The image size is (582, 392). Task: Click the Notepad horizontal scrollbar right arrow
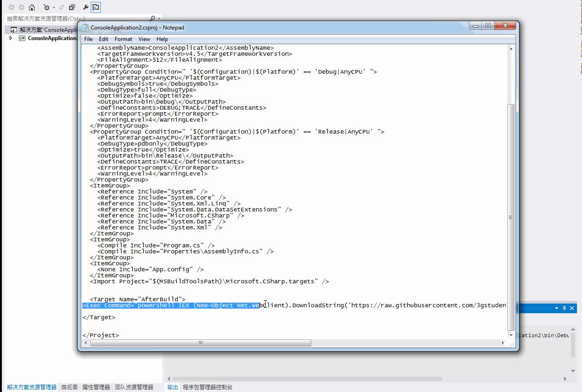(503, 343)
